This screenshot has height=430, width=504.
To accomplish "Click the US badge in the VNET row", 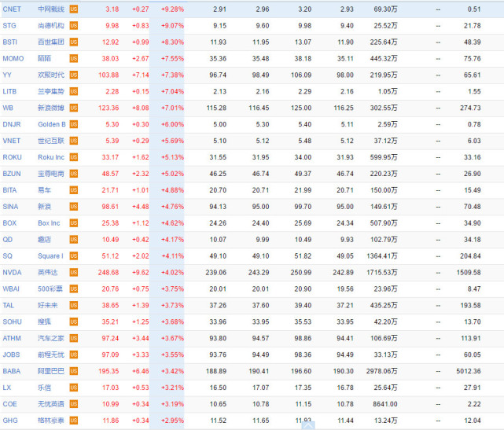I will click(x=74, y=141).
